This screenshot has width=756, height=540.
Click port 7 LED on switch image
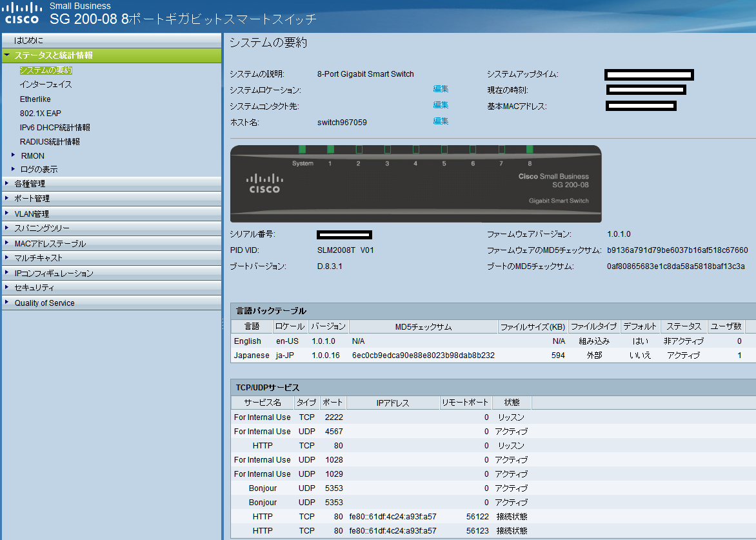[x=501, y=150]
